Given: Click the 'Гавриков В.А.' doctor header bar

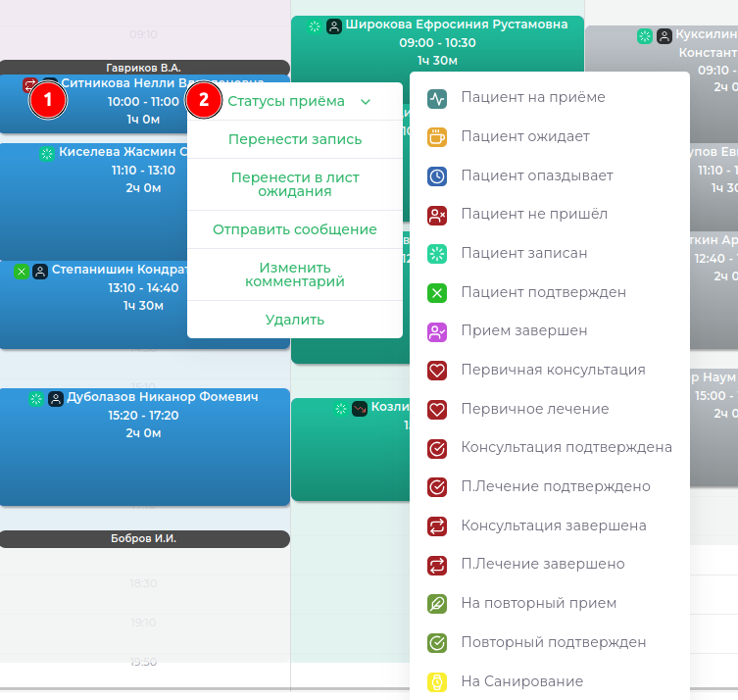Looking at the screenshot, I should coord(144,68).
